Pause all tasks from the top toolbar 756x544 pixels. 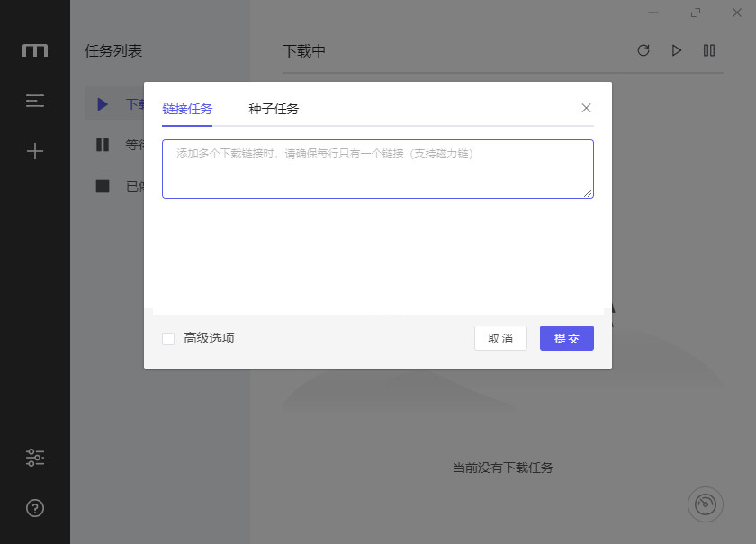[x=709, y=50]
